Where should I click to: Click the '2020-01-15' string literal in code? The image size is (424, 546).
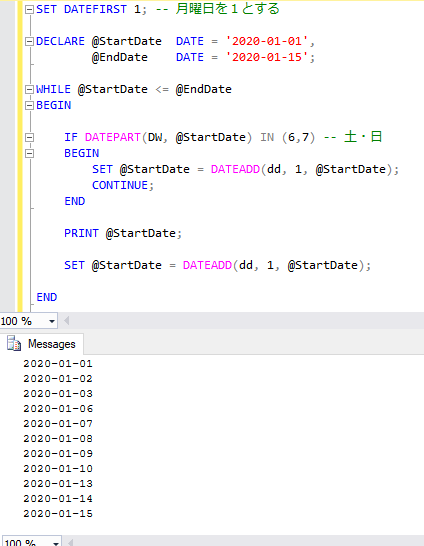(267, 57)
